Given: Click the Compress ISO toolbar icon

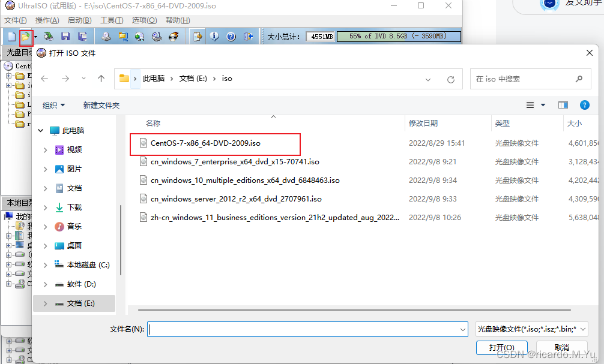Looking at the screenshot, I should (x=123, y=37).
